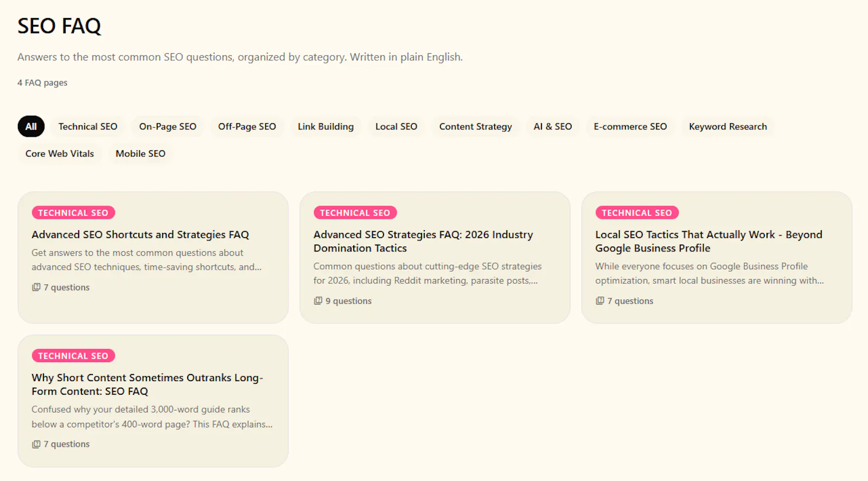Click the '4 FAQ pages' count text
This screenshot has height=481, width=868.
pyautogui.click(x=42, y=83)
